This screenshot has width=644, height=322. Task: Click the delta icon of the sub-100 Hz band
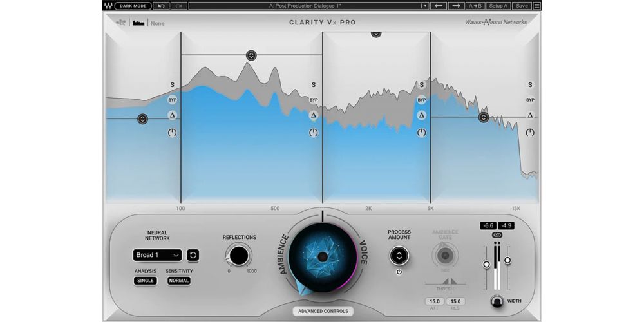172,115
